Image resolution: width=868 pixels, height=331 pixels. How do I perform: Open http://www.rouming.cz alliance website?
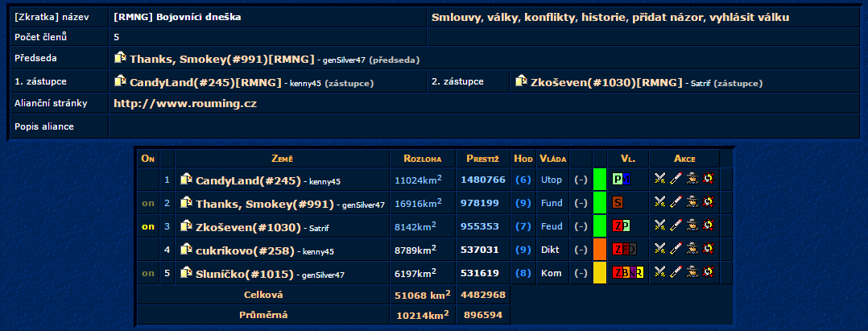pos(185,104)
